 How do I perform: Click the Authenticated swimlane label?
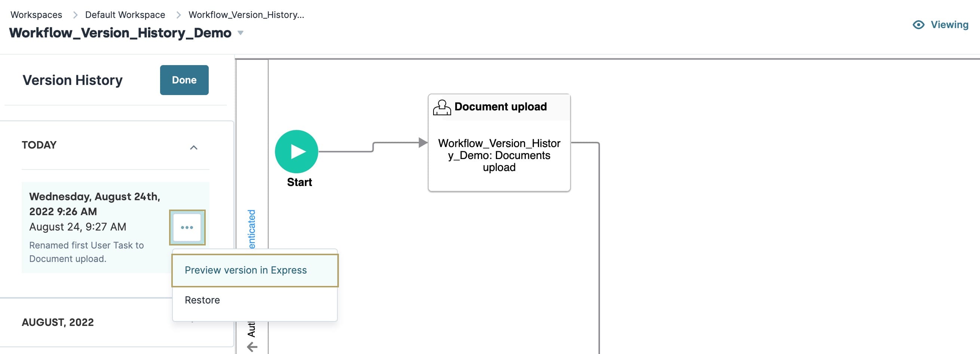tap(251, 228)
